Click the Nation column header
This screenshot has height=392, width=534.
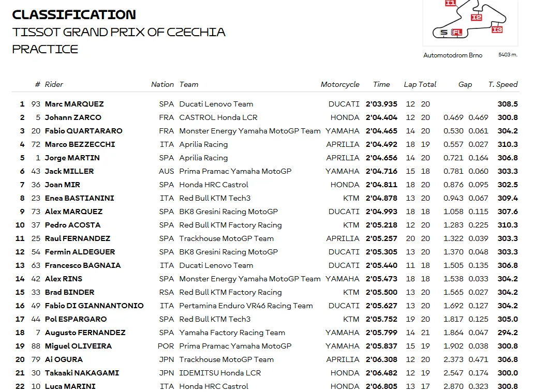click(x=162, y=84)
